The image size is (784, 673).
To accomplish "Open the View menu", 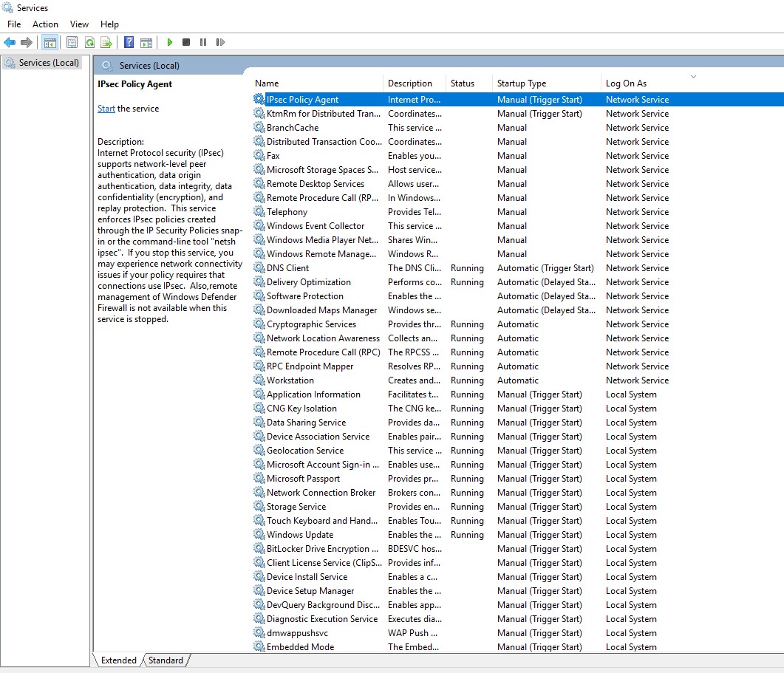I will (x=79, y=24).
